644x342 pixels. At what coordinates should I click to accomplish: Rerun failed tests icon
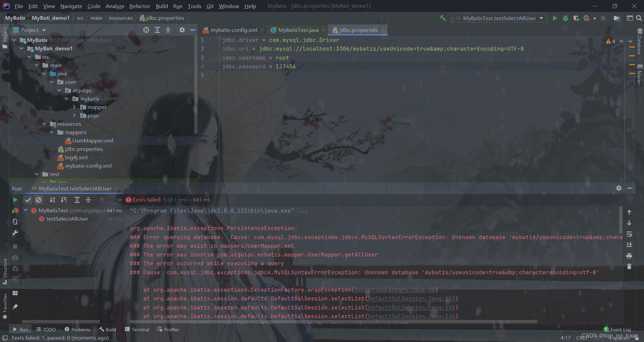[15, 211]
